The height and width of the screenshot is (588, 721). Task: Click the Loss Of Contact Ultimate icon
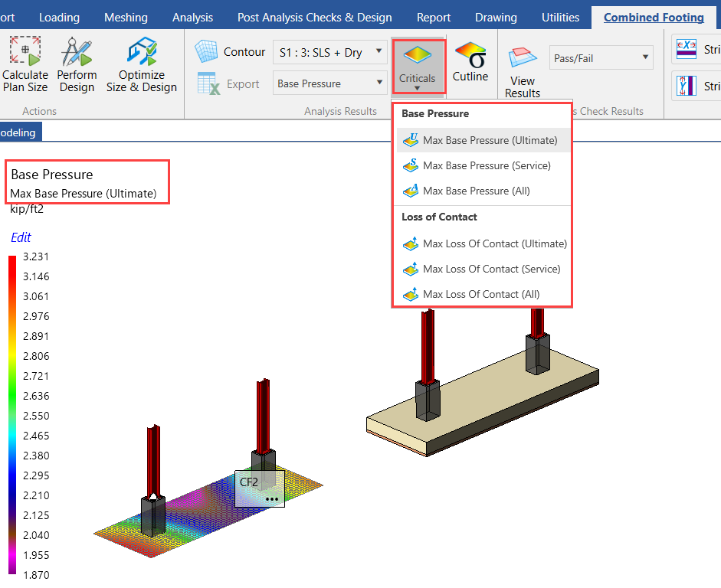(x=411, y=243)
